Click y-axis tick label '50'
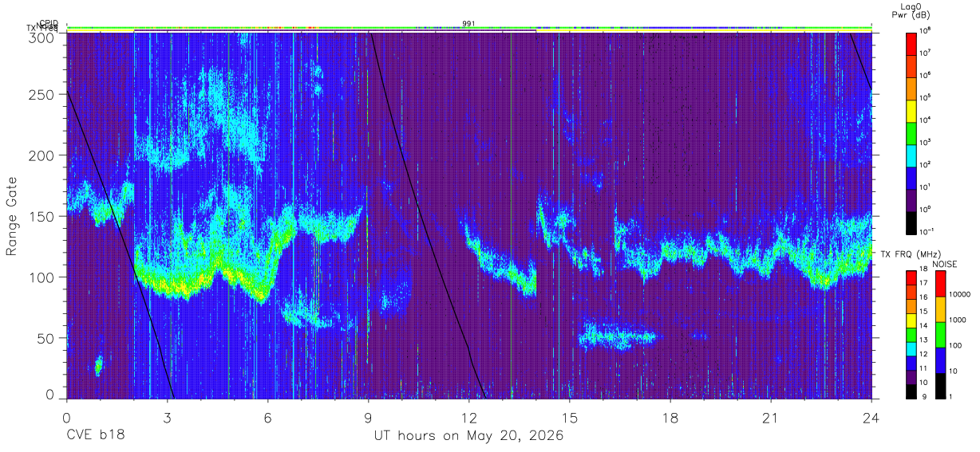 [46, 337]
